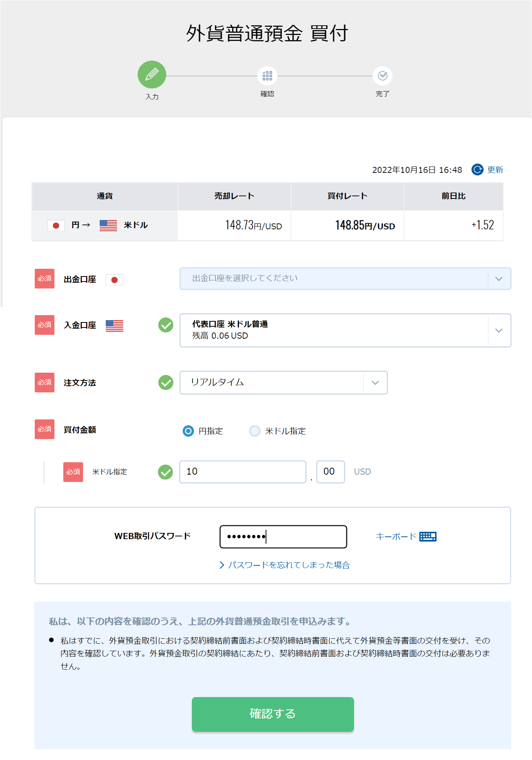The image size is (532, 760).
Task: Click the green pencil input step icon
Action: point(152,75)
